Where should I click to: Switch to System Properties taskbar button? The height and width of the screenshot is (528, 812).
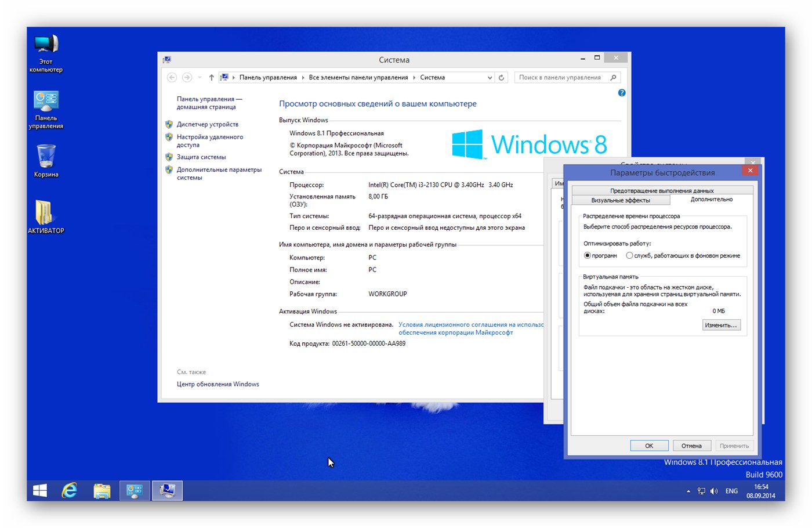(168, 490)
